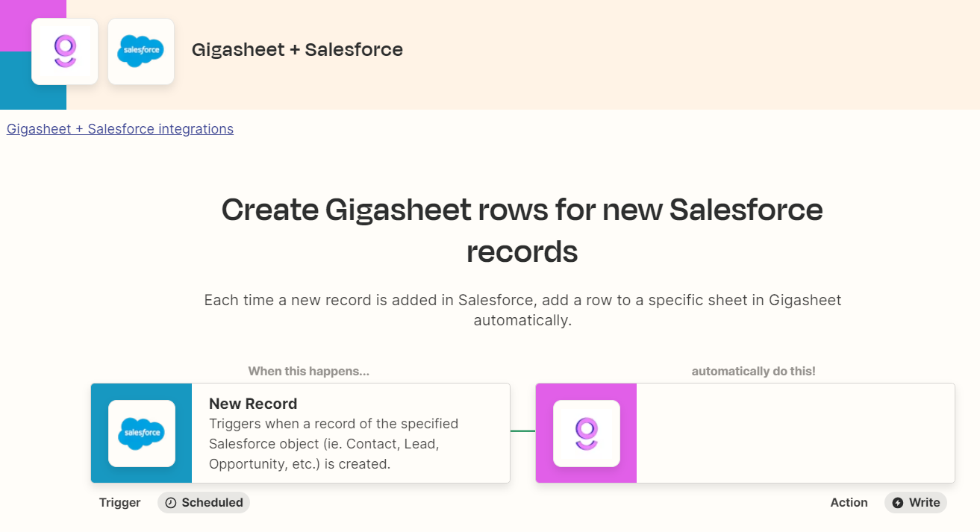Image resolution: width=980 pixels, height=532 pixels.
Task: Click the text automatically do this!
Action: tap(753, 371)
